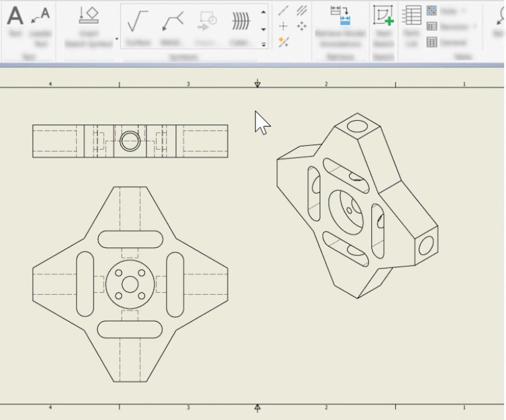Expand the full Symbols gallery list
506x420 pixels.
click(x=264, y=44)
